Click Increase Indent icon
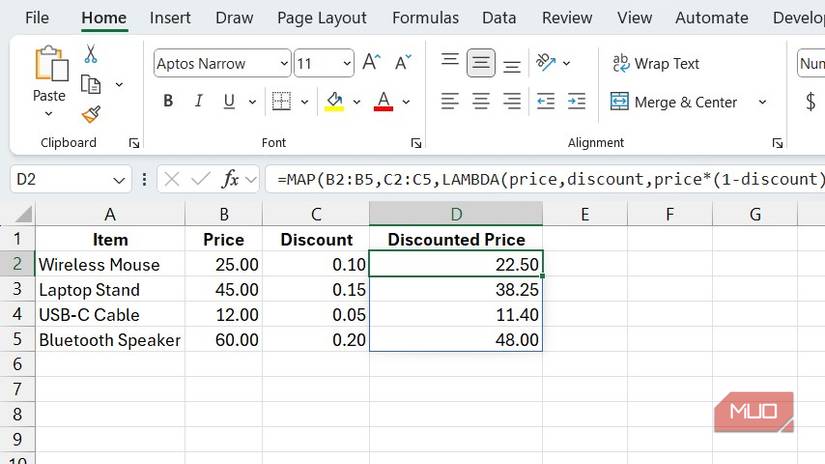Screen dimensions: 825x464 (x=577, y=101)
